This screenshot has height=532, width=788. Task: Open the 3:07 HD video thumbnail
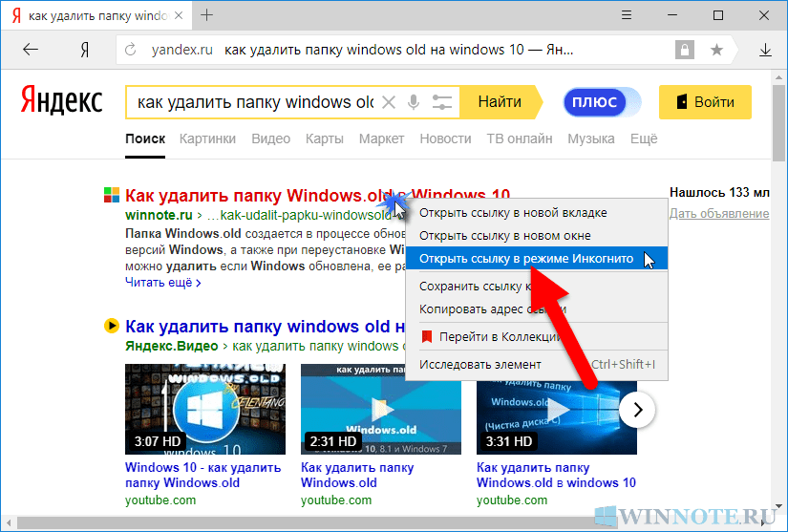pos(205,408)
